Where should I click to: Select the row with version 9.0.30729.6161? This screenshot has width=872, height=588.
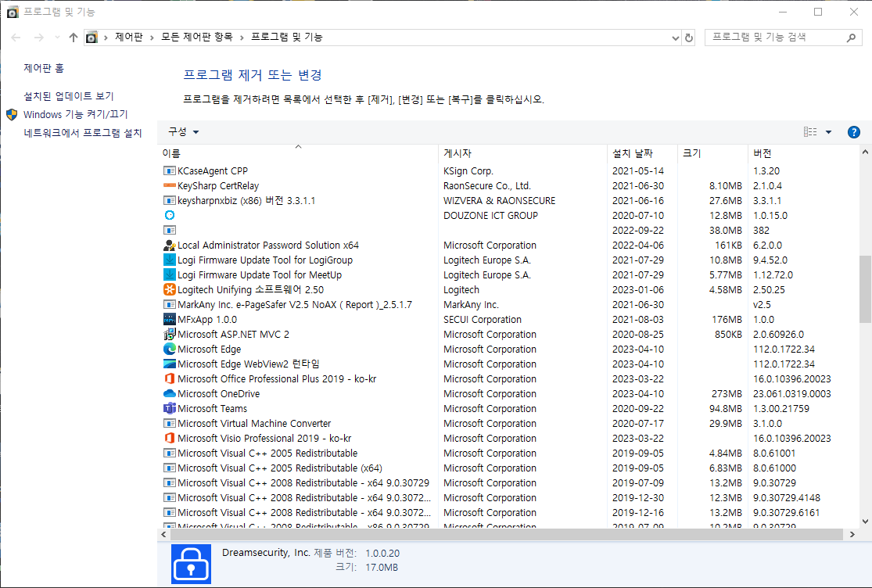tap(509, 512)
